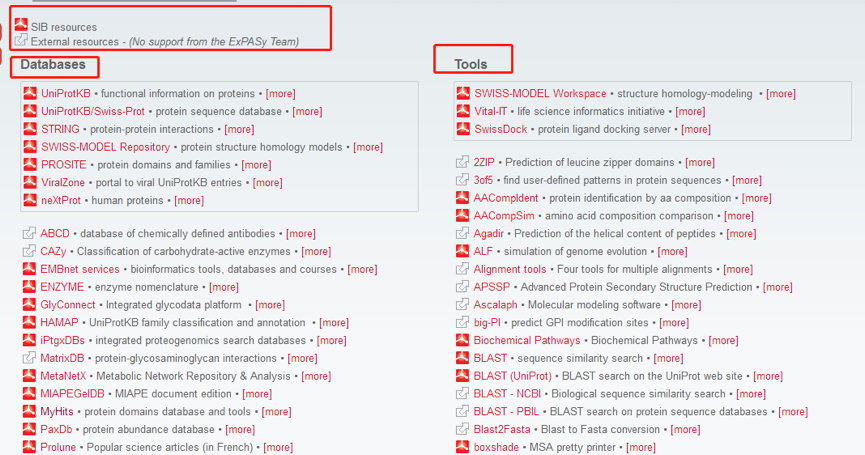Click [more] next to ENZYME
Image resolution: width=865 pixels, height=455 pixels.
point(224,287)
